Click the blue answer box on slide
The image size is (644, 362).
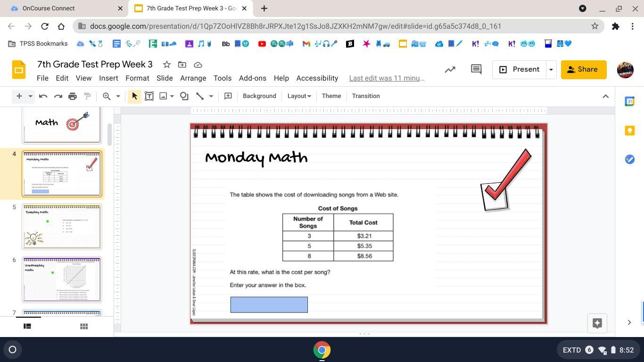269,304
